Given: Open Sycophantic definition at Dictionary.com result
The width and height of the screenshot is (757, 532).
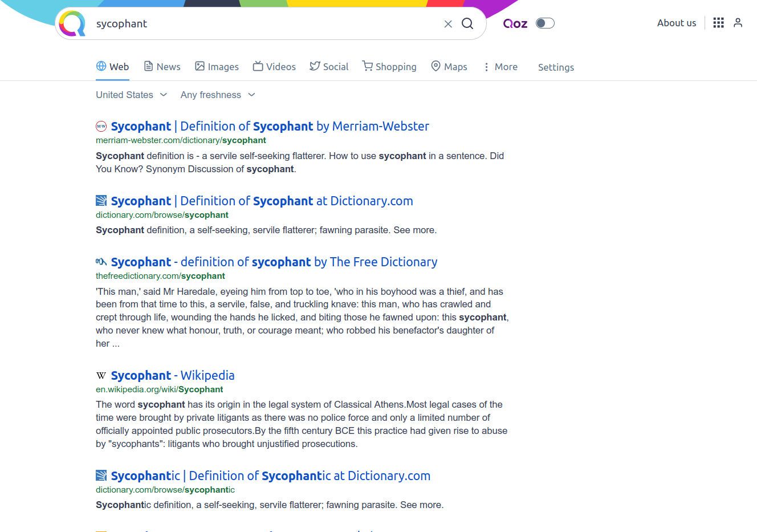Looking at the screenshot, I should [271, 476].
